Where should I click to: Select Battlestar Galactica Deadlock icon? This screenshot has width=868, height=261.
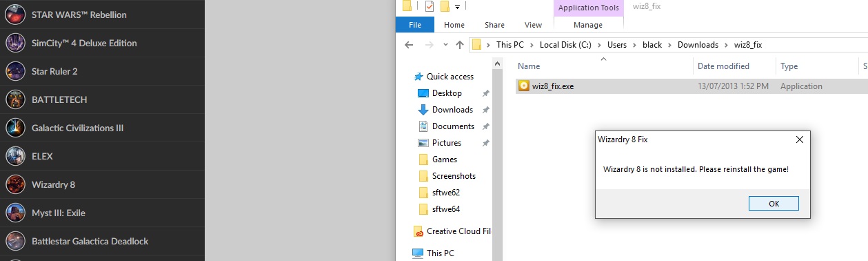click(15, 241)
